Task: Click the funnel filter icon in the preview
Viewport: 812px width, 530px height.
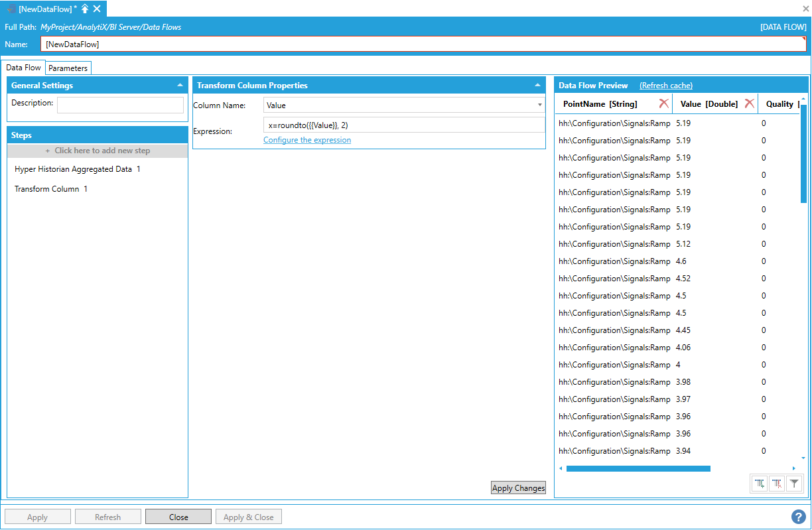Action: [794, 484]
